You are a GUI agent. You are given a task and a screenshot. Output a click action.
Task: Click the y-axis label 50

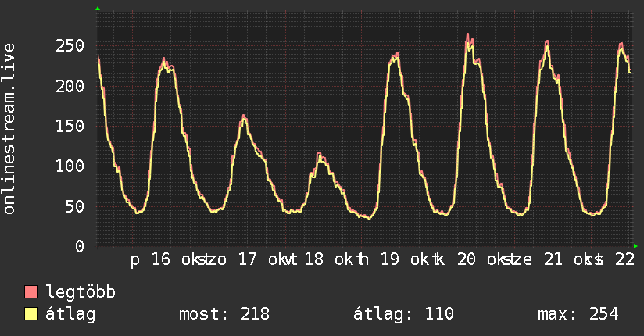click(75, 206)
